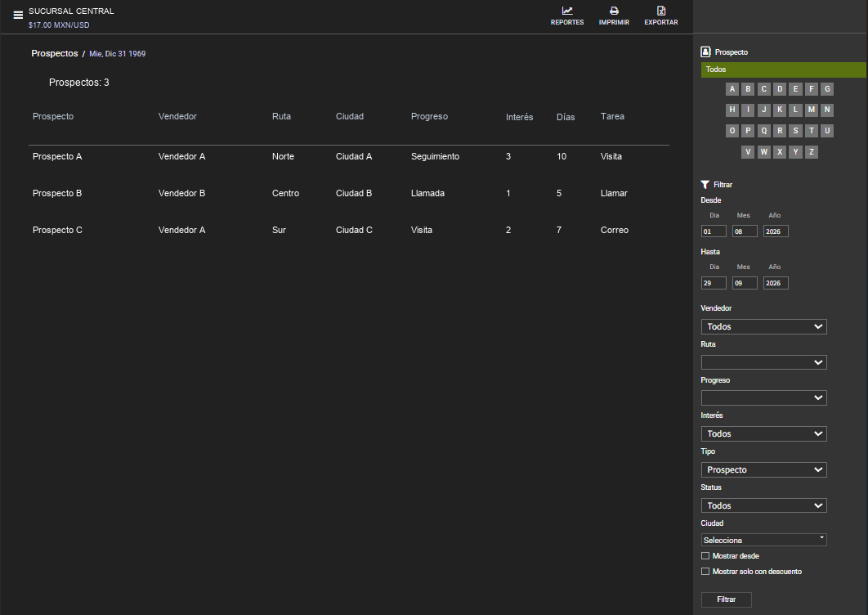Click the Desde Año input field

click(776, 231)
